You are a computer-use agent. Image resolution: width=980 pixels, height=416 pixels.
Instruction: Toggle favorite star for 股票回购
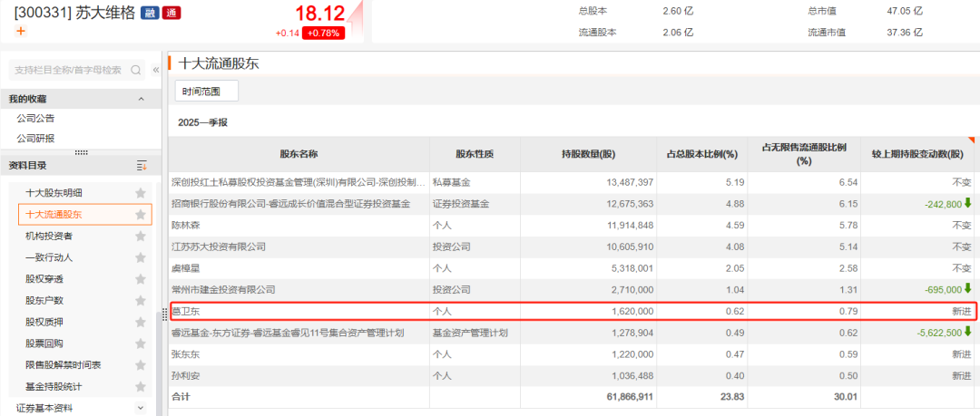141,343
